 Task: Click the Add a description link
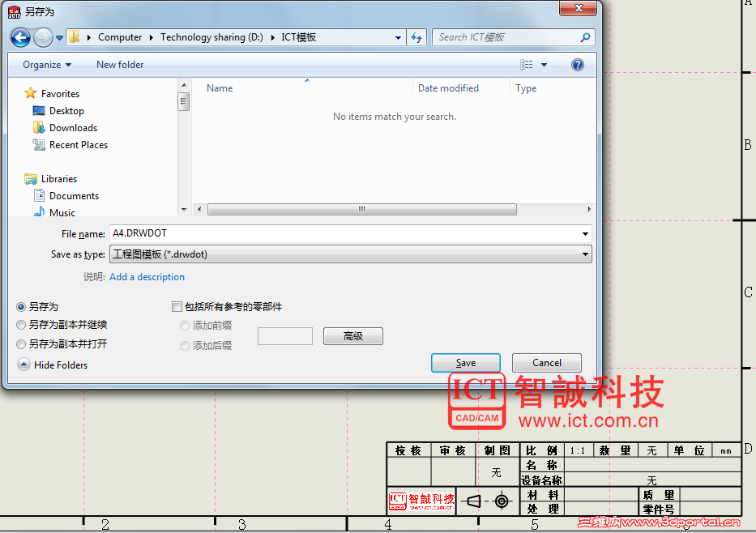(x=147, y=276)
